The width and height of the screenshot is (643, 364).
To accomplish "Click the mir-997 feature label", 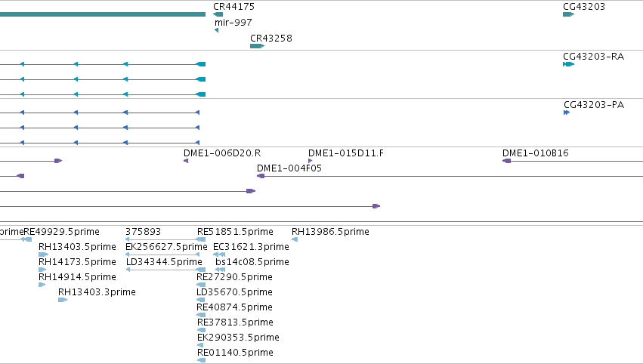I will 233,22.
